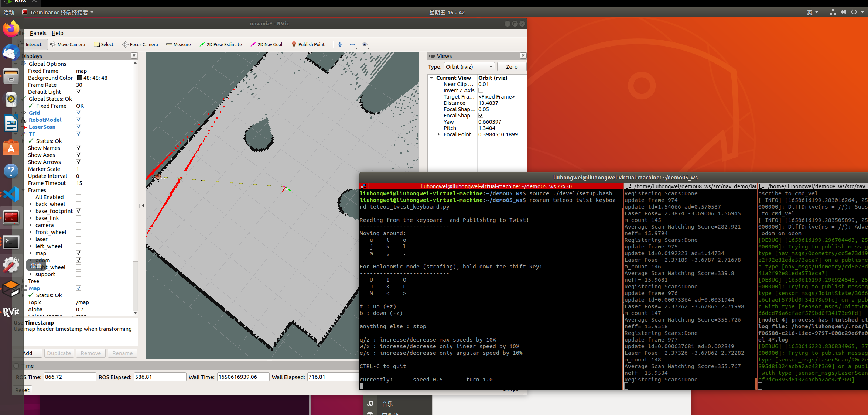
Task: Open the Panels menu
Action: [38, 33]
